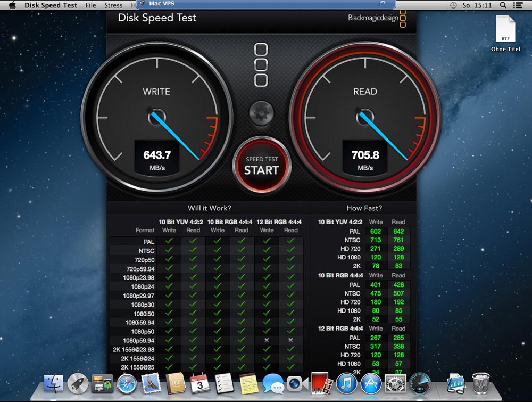Open Messages from the Dock
Viewport: 532px width, 402px height.
[273, 384]
